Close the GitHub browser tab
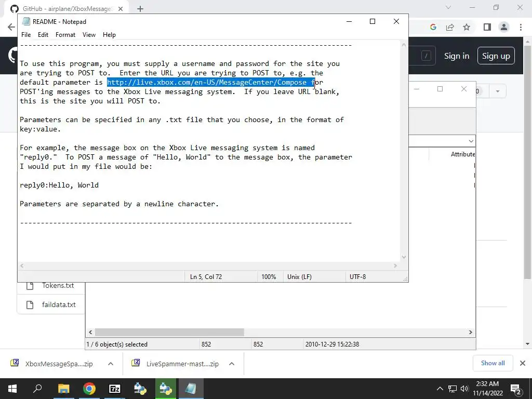The width and height of the screenshot is (532, 399). pos(121,9)
